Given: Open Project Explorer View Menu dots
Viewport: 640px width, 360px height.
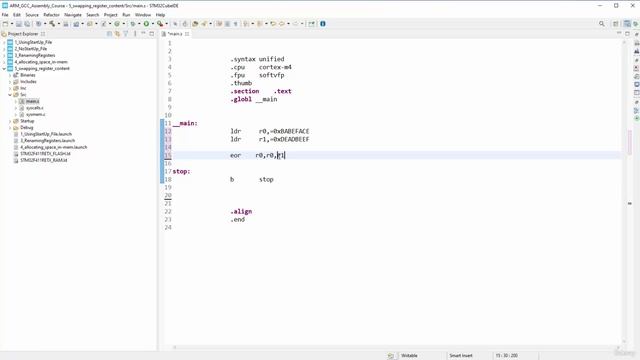Looking at the screenshot, I should (x=135, y=34).
